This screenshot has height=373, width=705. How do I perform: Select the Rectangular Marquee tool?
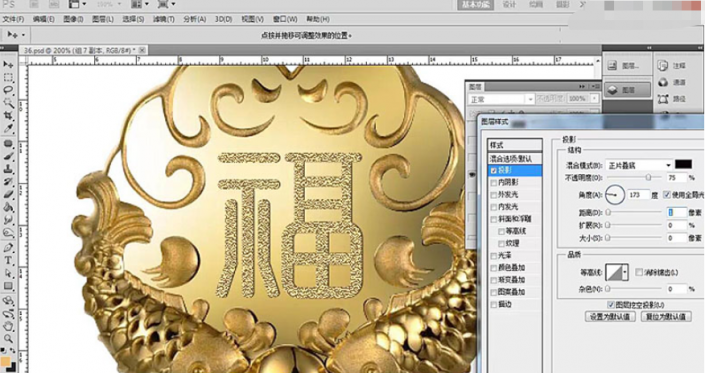(x=8, y=78)
